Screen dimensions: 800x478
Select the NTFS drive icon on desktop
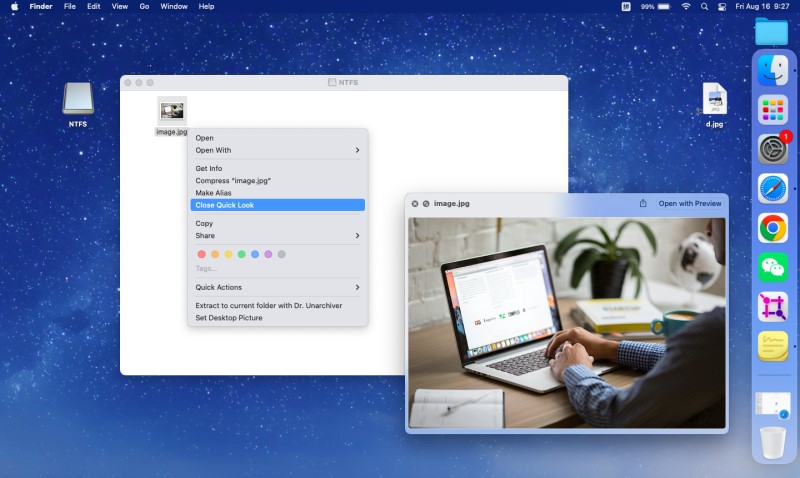click(x=78, y=100)
